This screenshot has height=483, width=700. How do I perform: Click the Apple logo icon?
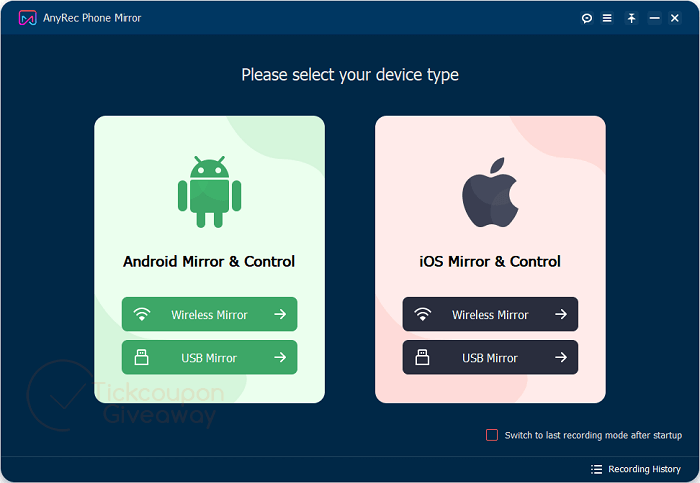point(490,192)
